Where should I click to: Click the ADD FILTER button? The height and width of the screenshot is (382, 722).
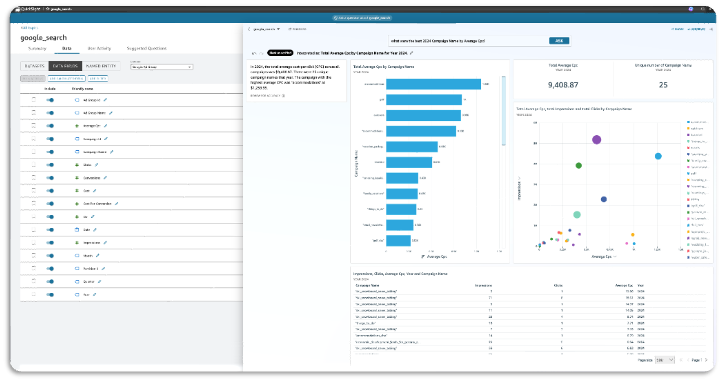coord(98,79)
